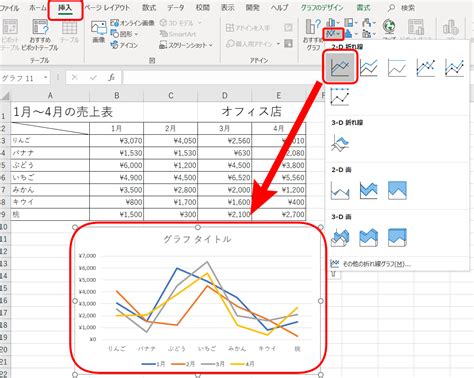Select the 3-D line chart icon
Viewport: 474px width, 378px height.
pos(340,143)
